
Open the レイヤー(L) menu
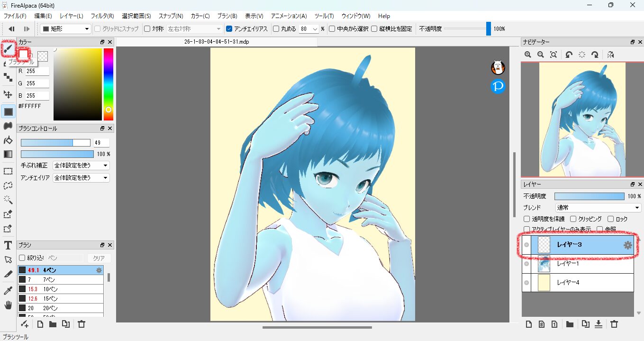click(x=72, y=16)
